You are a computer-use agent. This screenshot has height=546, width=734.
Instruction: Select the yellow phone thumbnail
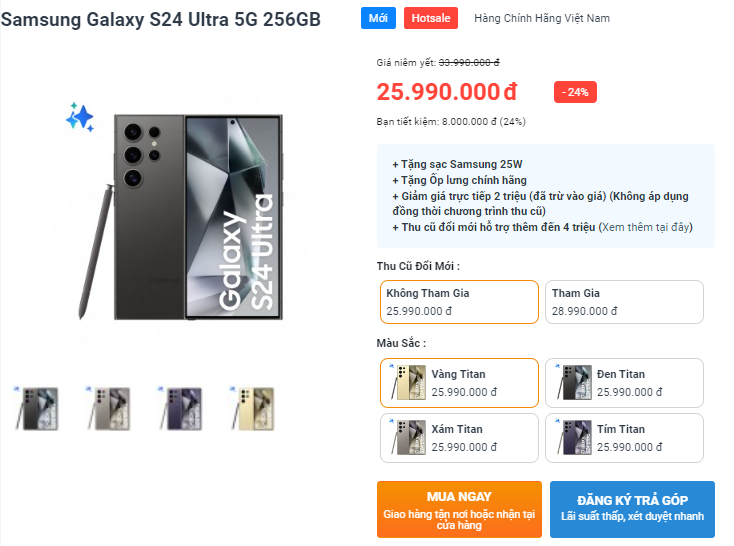pyautogui.click(x=252, y=408)
